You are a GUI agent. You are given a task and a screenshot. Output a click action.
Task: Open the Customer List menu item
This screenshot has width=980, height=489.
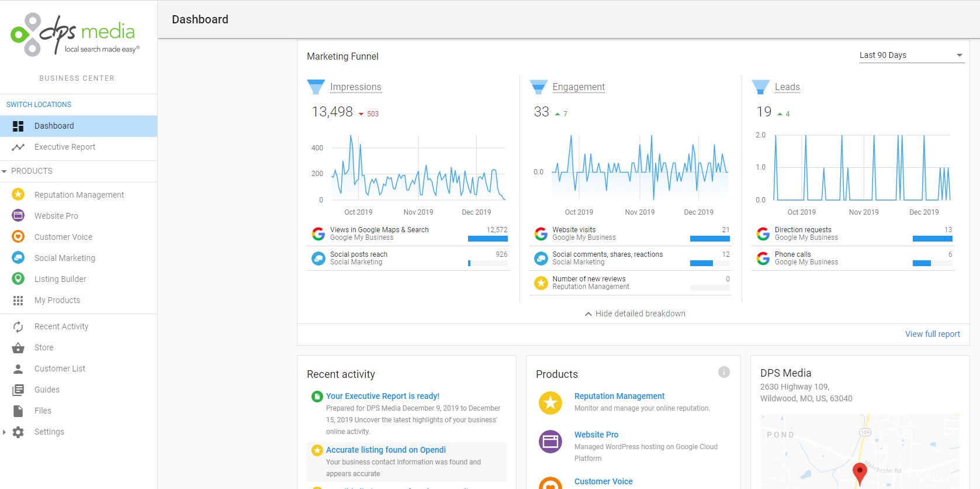(x=60, y=369)
